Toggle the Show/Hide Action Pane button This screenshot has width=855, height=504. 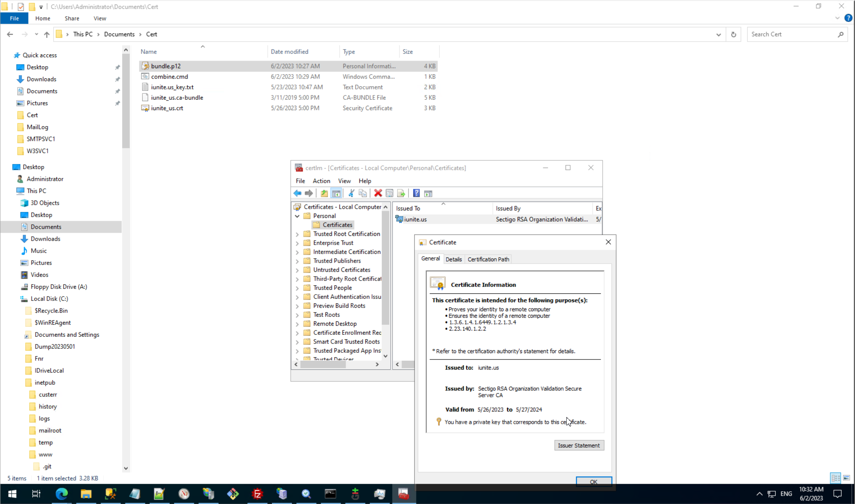(428, 194)
